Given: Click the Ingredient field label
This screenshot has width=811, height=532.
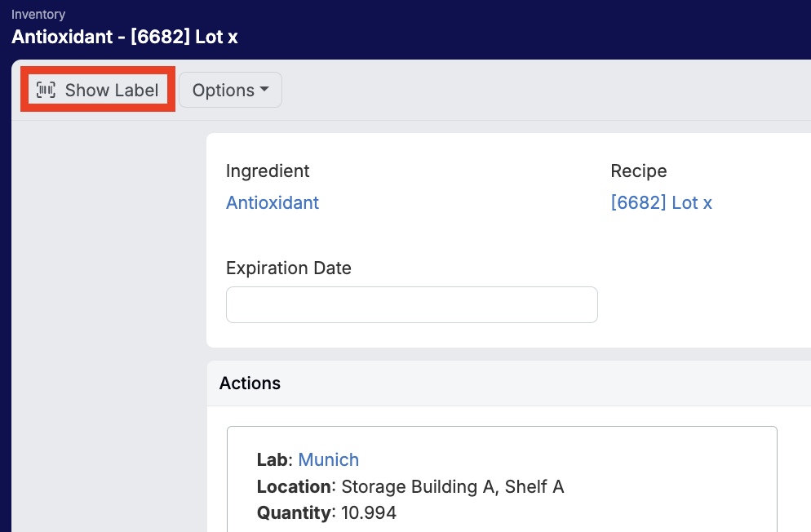Looking at the screenshot, I should [x=268, y=171].
